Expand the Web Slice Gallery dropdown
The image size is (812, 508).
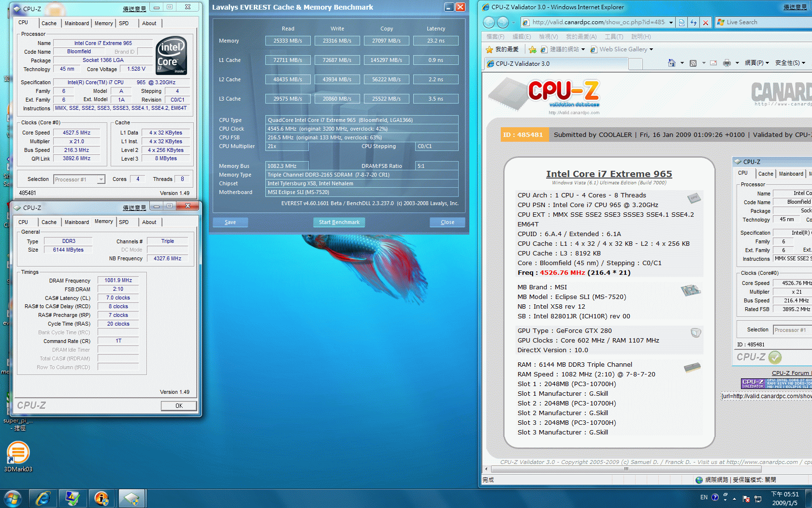pos(651,49)
